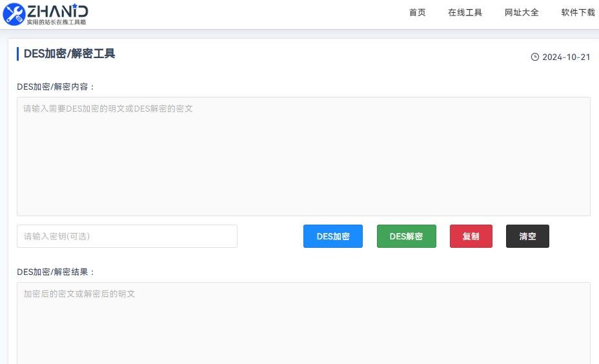Screen dimensions: 599x364
Task: Click the 实用的站长在线工具箱 slogan text
Action: [56, 22]
